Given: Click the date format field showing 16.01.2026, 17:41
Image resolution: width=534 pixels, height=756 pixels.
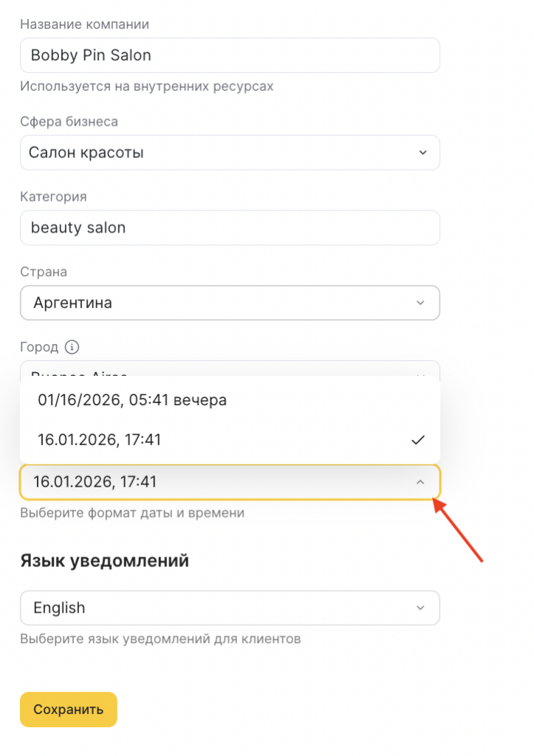Looking at the screenshot, I should (x=222, y=482).
